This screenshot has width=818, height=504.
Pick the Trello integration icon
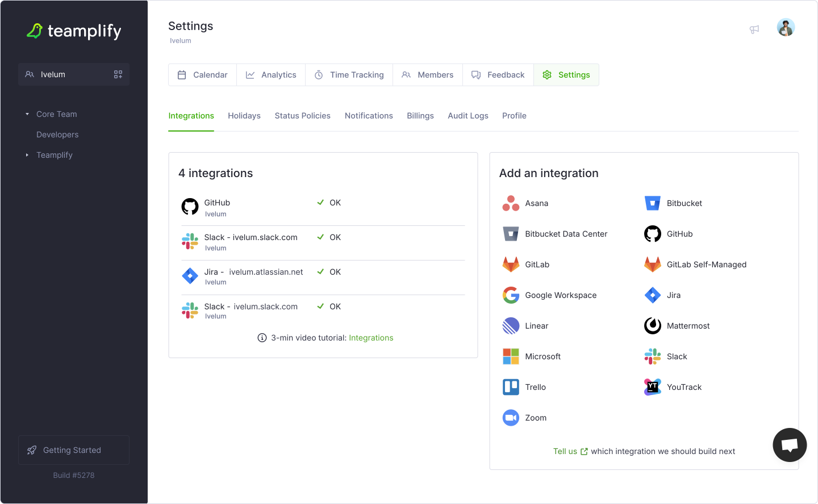tap(511, 387)
